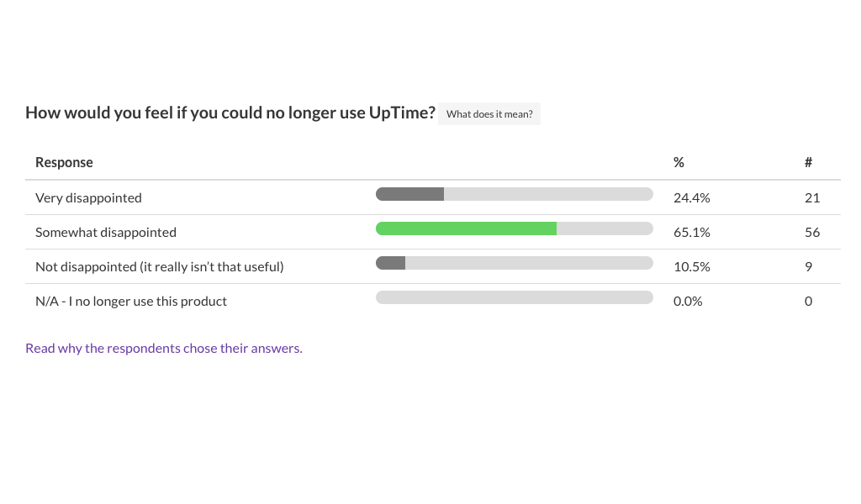This screenshot has height=504, width=861.
Task: Select the "Not disappointed" response label
Action: click(160, 267)
